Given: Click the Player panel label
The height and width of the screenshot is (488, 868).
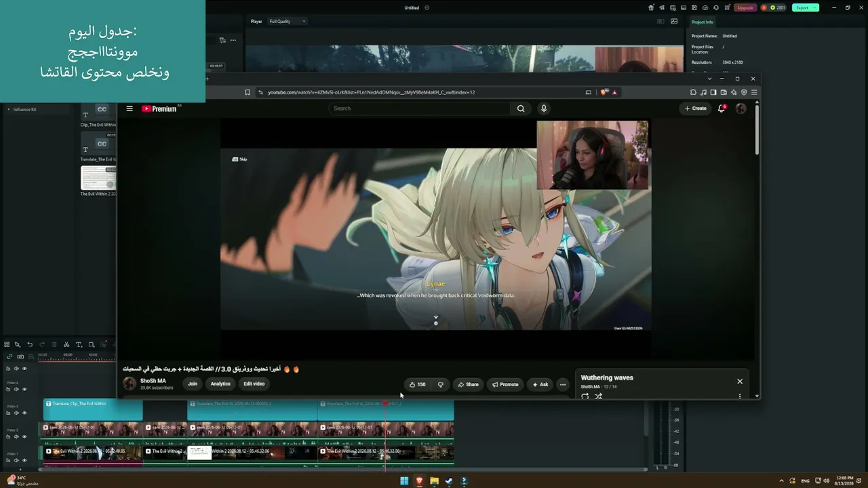Looking at the screenshot, I should 256,21.
